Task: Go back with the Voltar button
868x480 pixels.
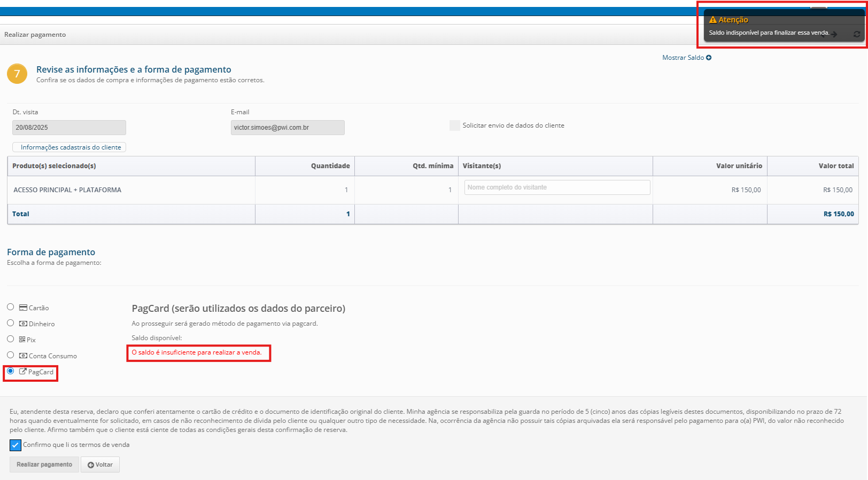Action: click(x=100, y=465)
